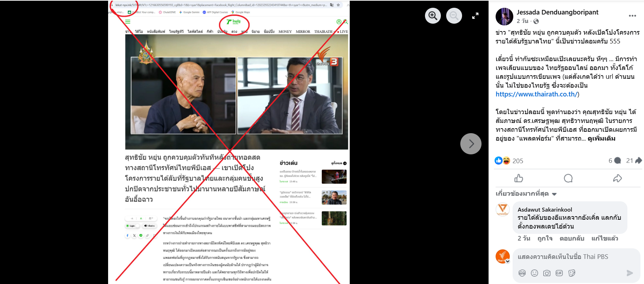
Task: Open the 2 วัน comment timestamp
Action: click(x=524, y=238)
